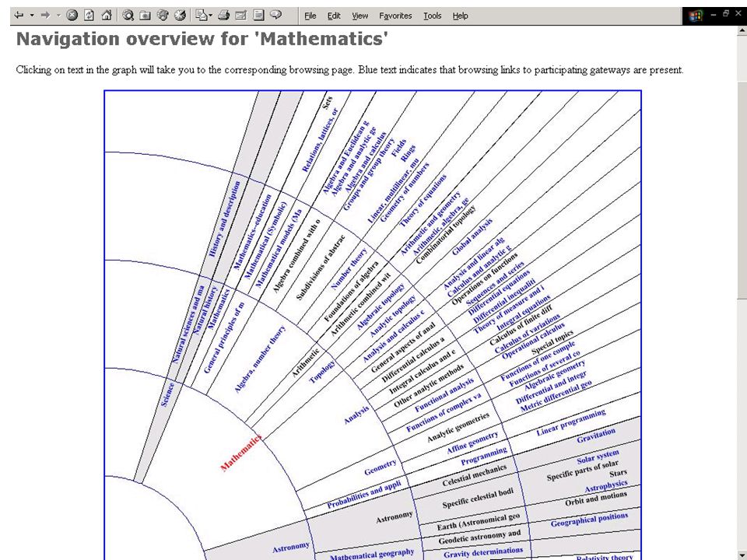Open the Forward history dropdown arrow
The image size is (747, 560).
click(58, 16)
